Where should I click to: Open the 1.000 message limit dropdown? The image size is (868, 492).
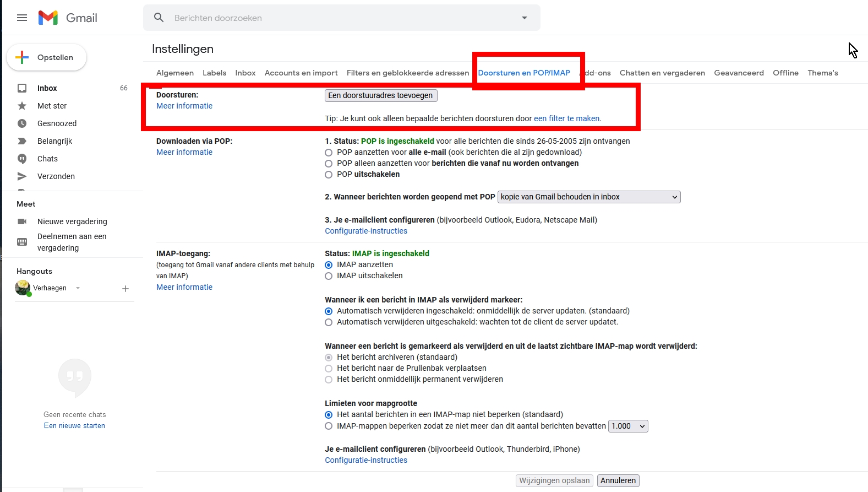pos(627,426)
